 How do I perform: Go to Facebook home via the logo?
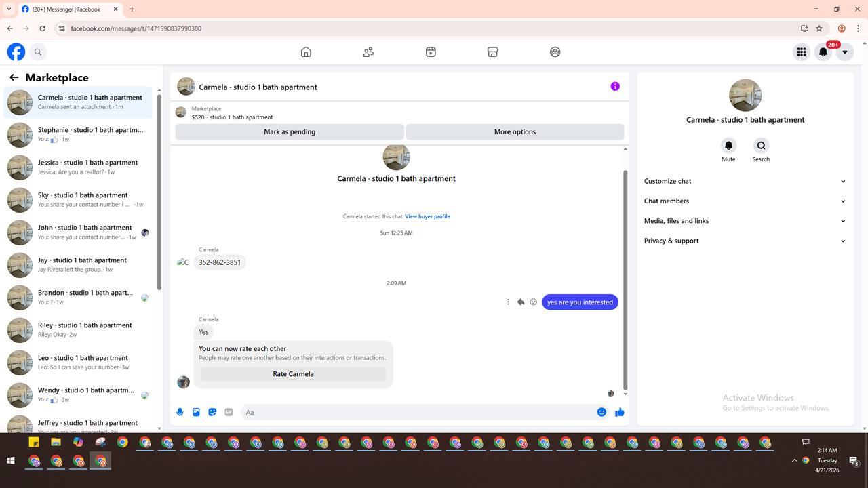point(16,52)
